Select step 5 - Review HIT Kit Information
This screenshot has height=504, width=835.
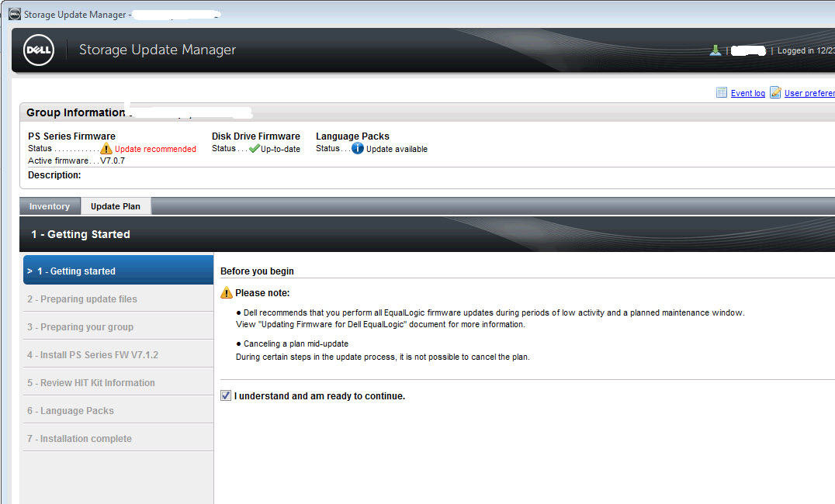(x=118, y=383)
